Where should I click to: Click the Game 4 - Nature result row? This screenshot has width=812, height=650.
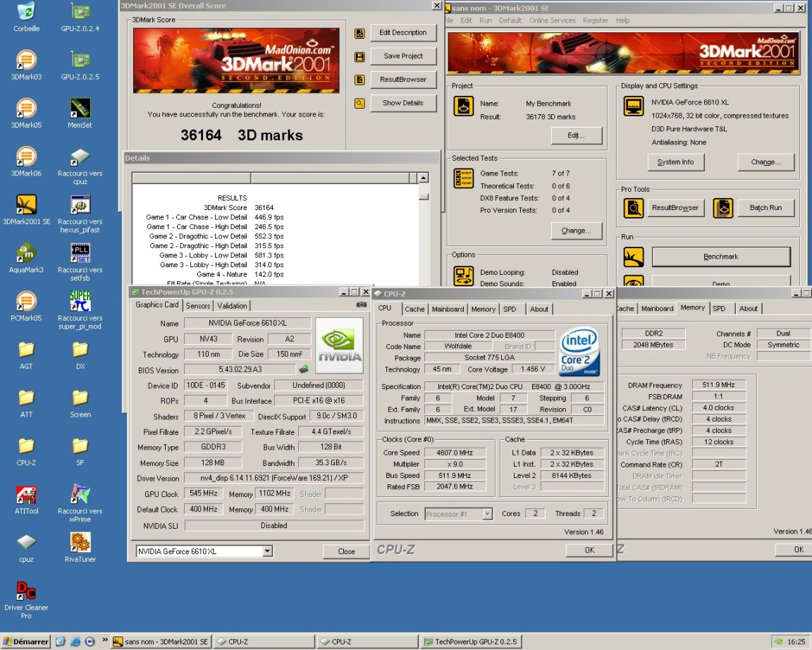214,274
